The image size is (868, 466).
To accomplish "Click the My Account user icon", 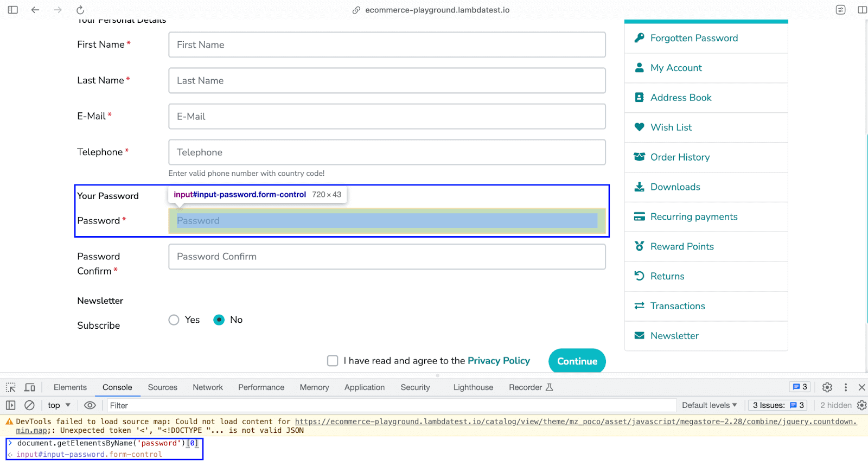I will point(640,68).
